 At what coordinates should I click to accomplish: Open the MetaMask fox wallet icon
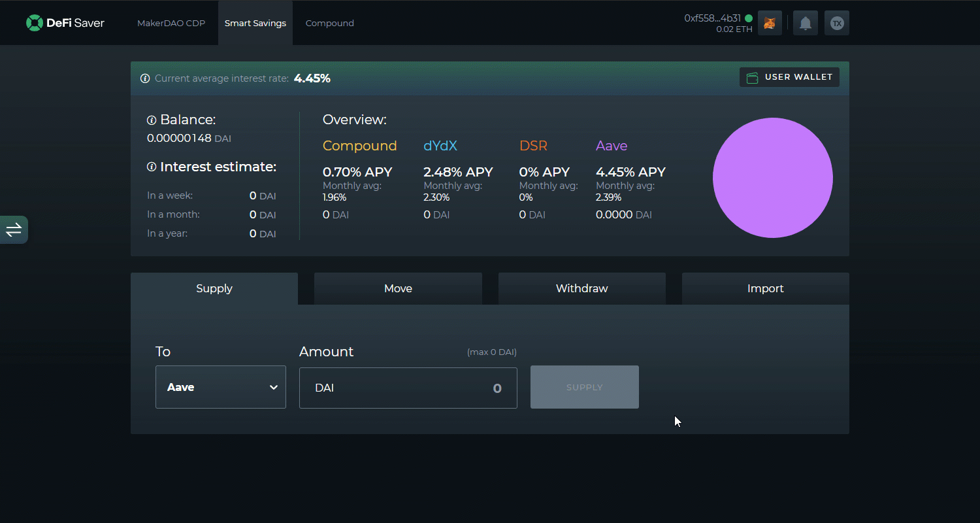[x=770, y=23]
